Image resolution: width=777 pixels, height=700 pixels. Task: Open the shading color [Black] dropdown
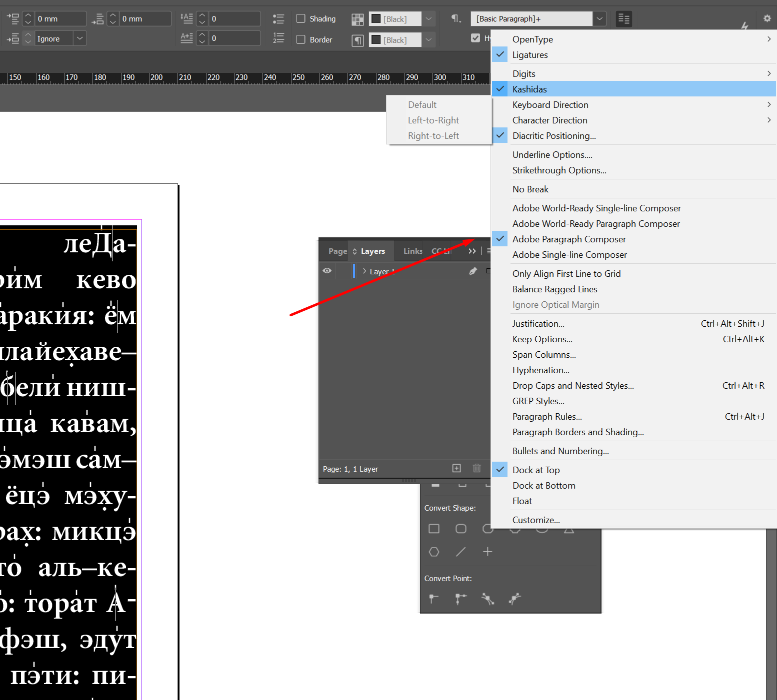point(428,19)
